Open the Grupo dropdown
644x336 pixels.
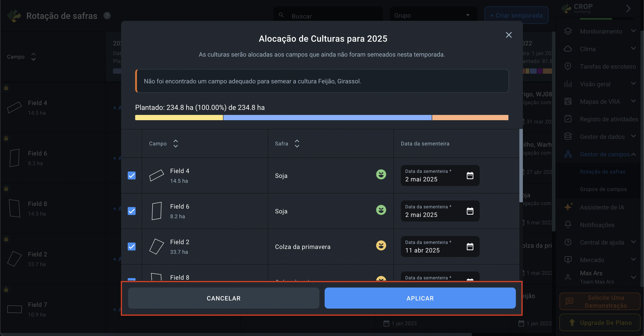[433, 15]
